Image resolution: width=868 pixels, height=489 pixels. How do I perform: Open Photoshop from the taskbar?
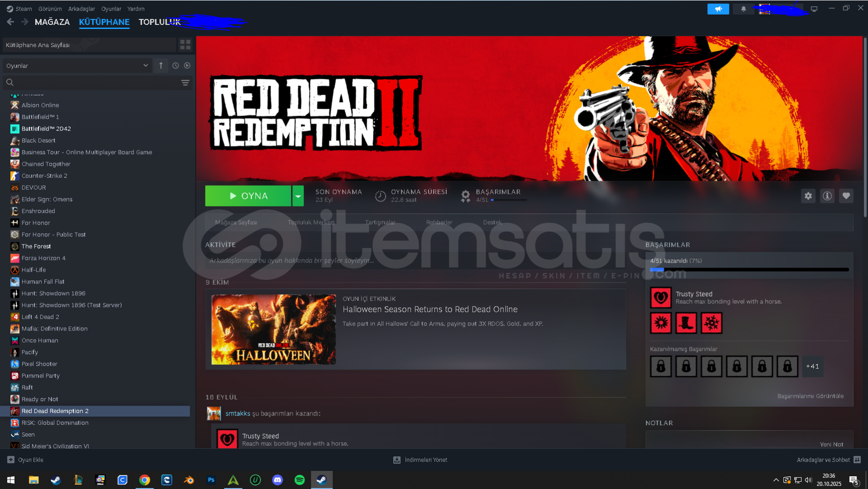[211, 480]
